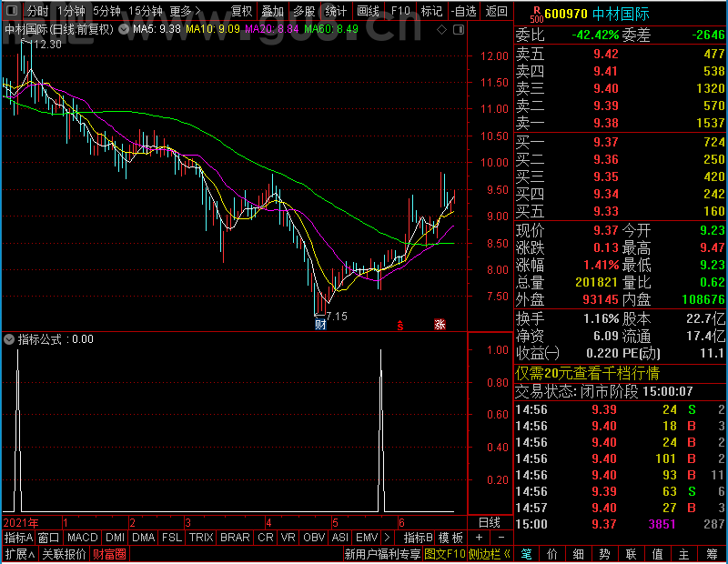This screenshot has width=728, height=564.
Task: Open the 指标公式 indicator dropdown circle
Action: (x=9, y=339)
